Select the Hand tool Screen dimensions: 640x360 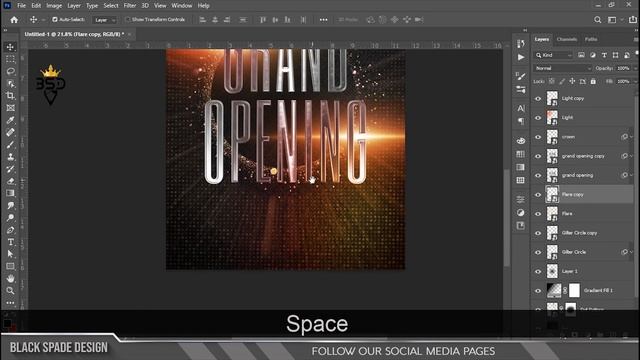point(10,278)
